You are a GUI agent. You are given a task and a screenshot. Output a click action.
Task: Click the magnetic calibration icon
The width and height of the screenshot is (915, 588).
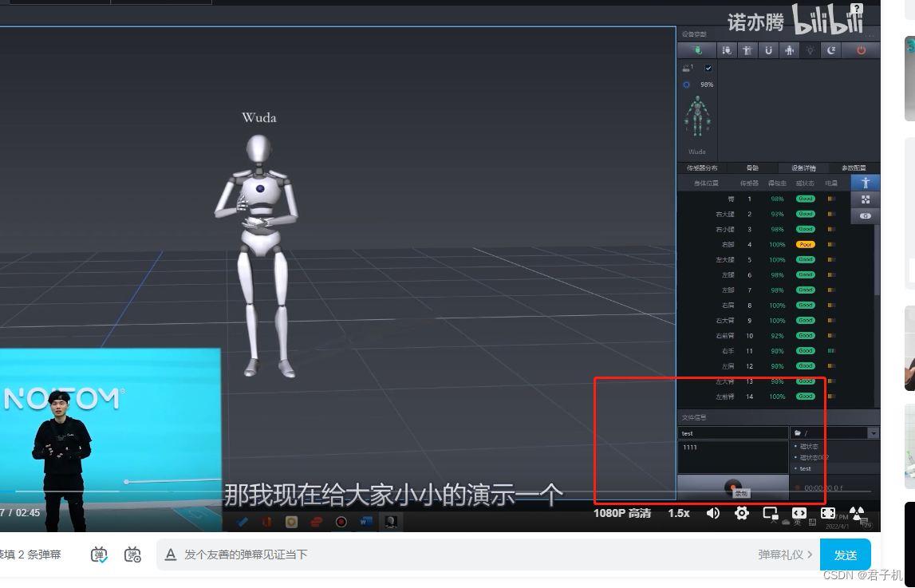point(767,49)
